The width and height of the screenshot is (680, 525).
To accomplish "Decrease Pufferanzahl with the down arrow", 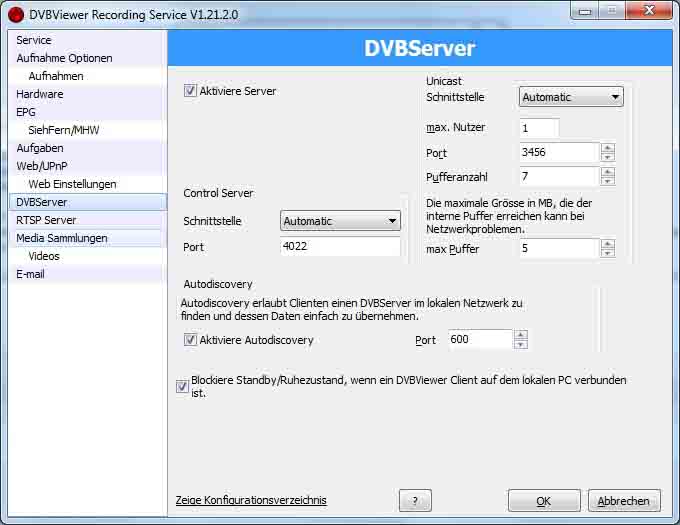I will (x=608, y=181).
